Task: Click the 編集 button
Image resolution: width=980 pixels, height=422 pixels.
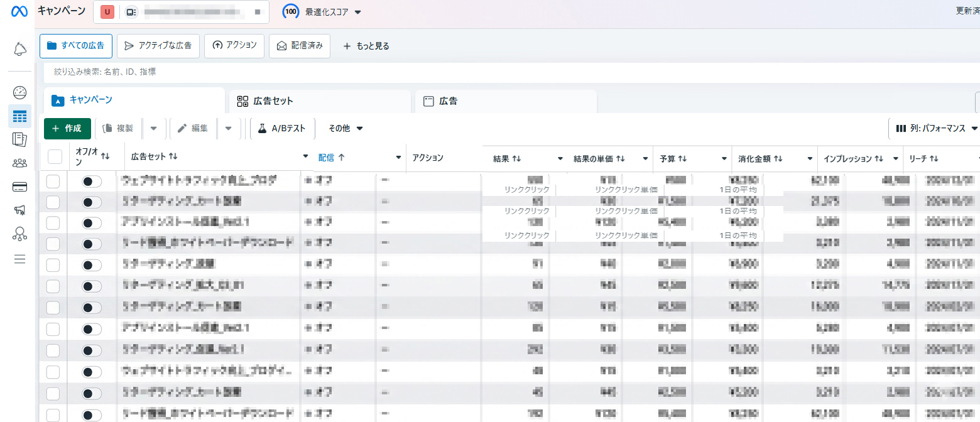Action: coord(193,128)
